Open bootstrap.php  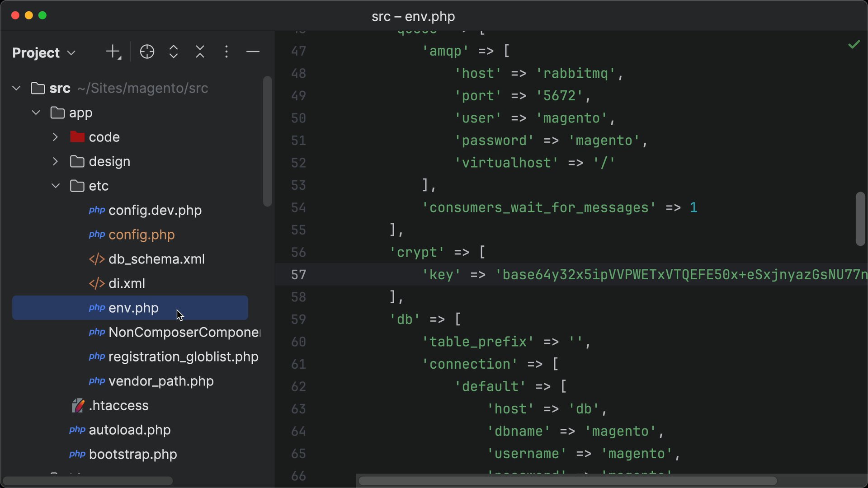(x=133, y=454)
